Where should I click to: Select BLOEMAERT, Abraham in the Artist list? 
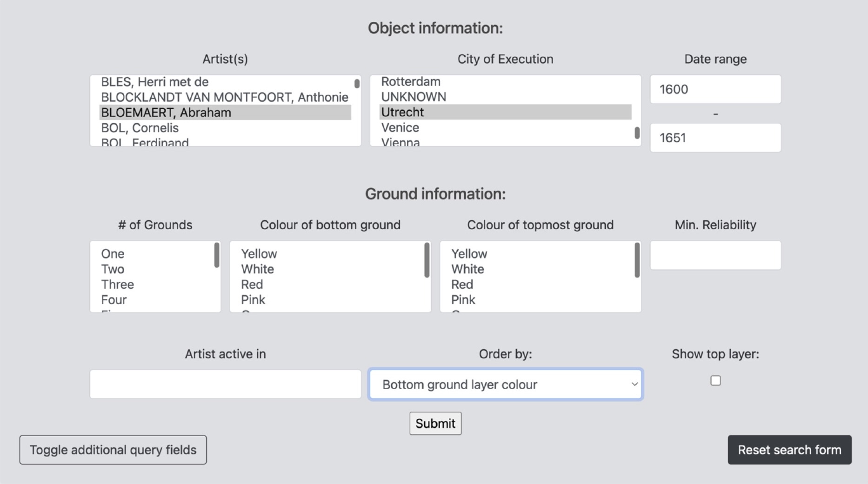pos(166,113)
